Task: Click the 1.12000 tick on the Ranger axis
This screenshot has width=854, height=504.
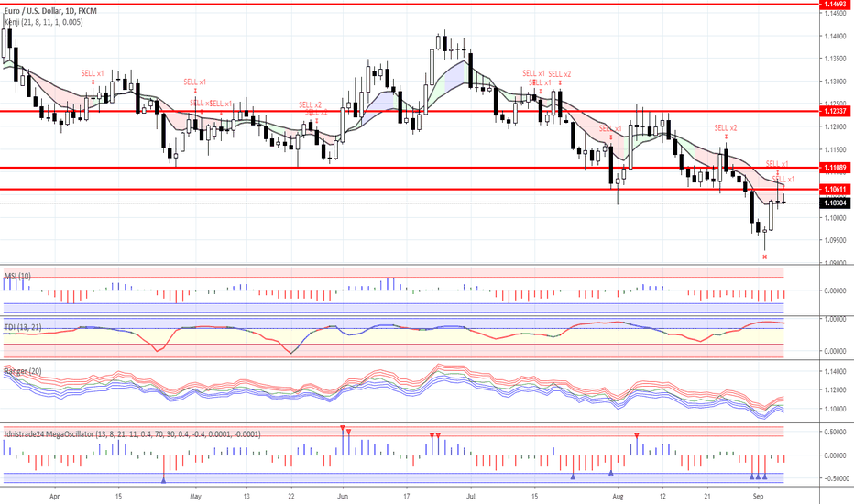Action: tap(836, 390)
